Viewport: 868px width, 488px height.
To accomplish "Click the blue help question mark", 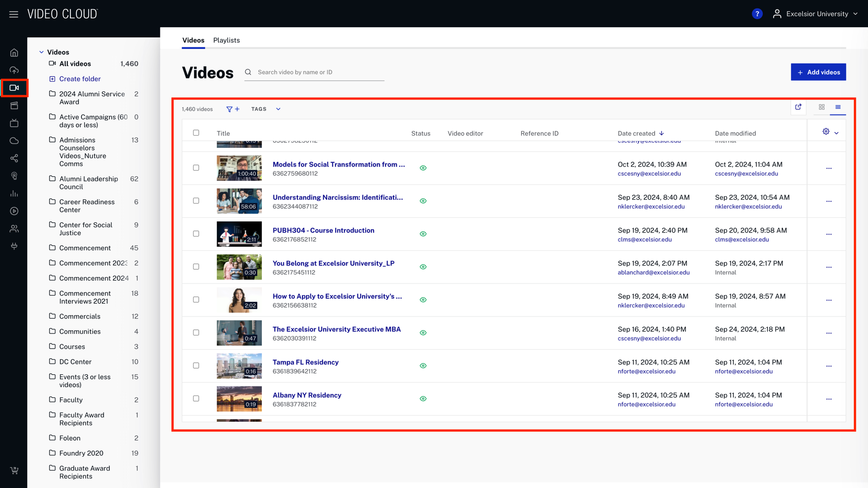I will (x=757, y=14).
